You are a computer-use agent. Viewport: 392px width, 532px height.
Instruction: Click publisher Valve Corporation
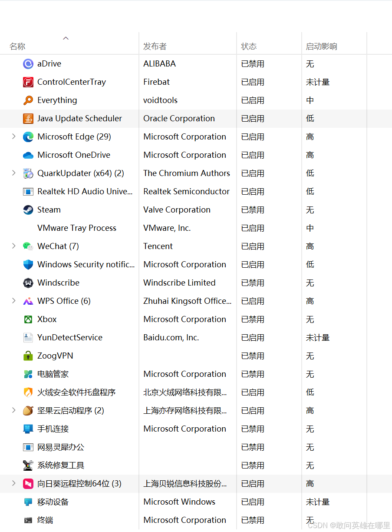[177, 210]
